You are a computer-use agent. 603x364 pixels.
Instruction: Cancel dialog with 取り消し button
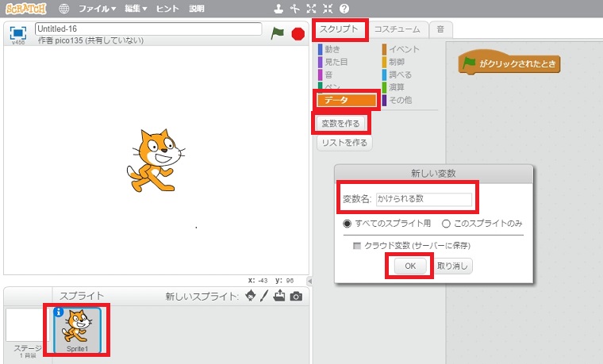(x=452, y=266)
